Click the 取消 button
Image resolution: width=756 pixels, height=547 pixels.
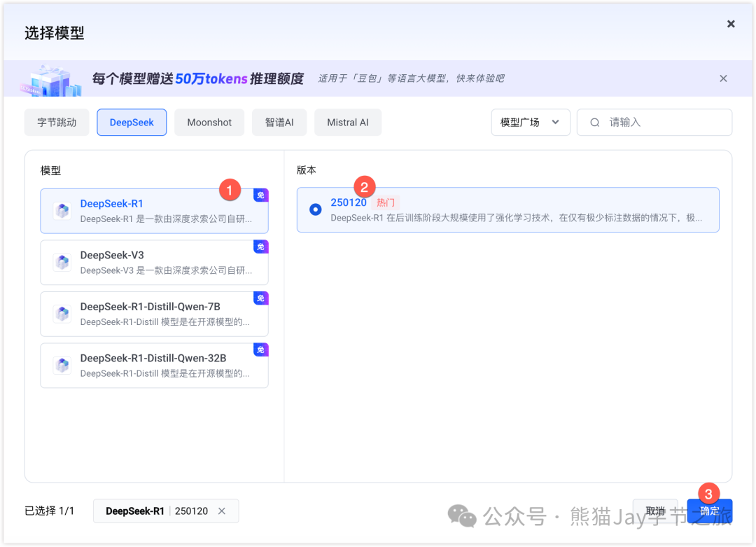coord(655,511)
